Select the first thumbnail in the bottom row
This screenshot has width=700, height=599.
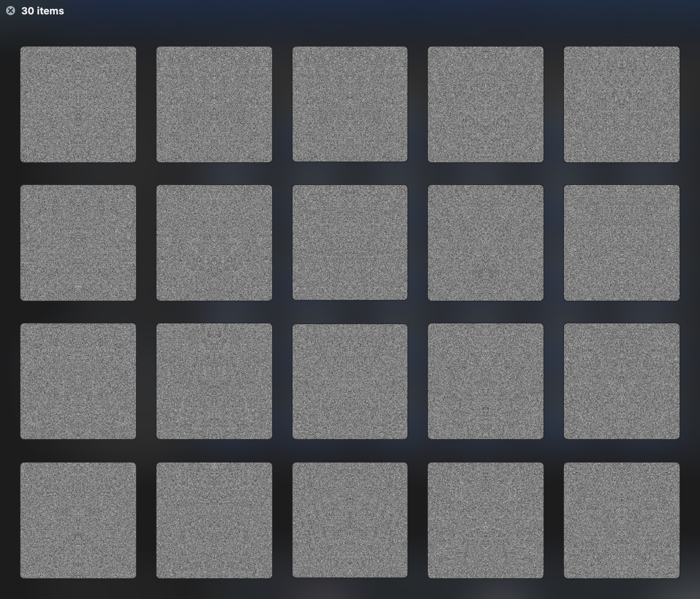78,520
